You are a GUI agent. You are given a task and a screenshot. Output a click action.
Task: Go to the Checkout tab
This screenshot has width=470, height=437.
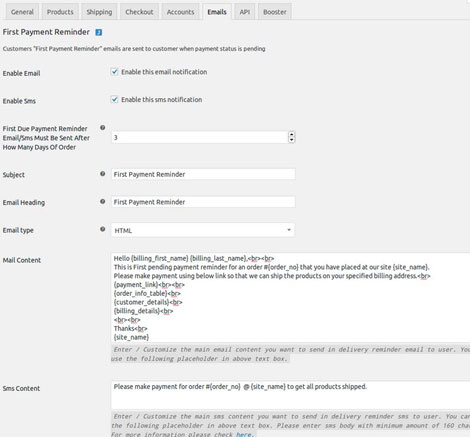pos(139,12)
